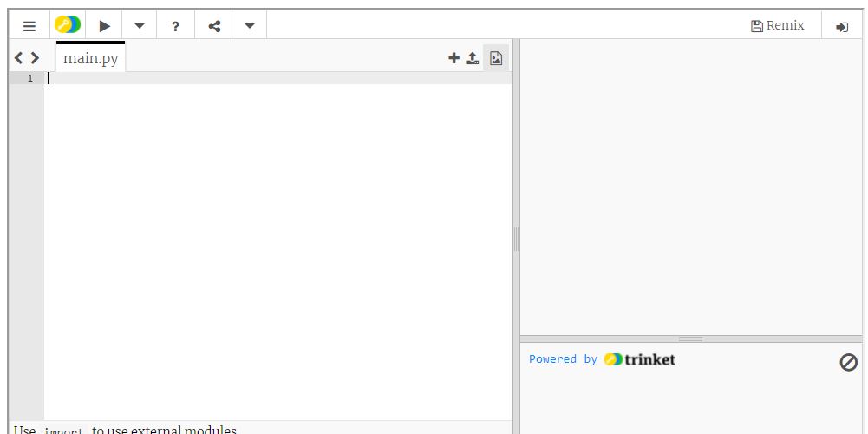868x434 pixels.
Task: Expand the run options dropdown arrow
Action: (140, 26)
